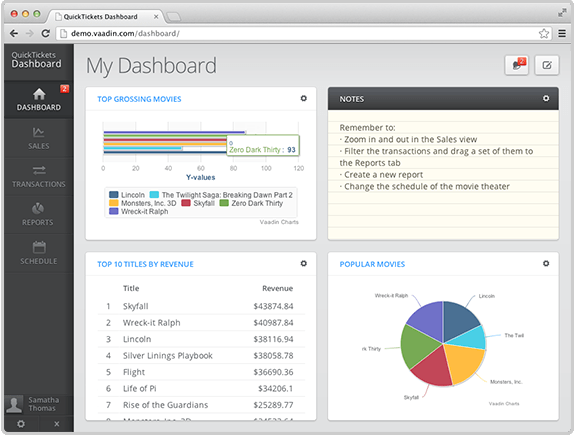Reload the page with browser refresh button

tap(45, 33)
